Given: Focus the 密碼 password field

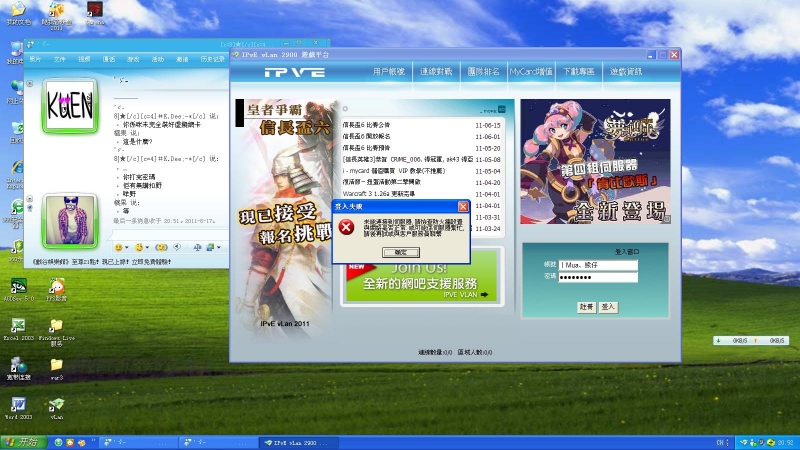Looking at the screenshot, I should (x=598, y=277).
